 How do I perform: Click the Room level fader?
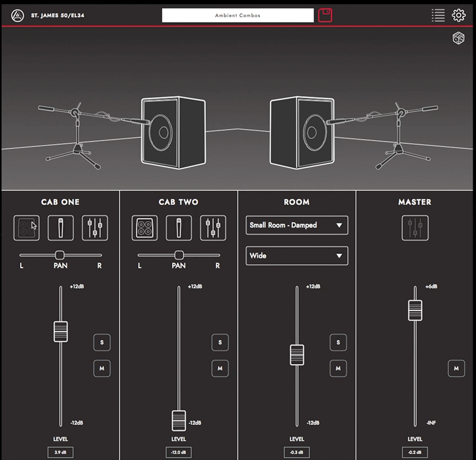coord(297,355)
